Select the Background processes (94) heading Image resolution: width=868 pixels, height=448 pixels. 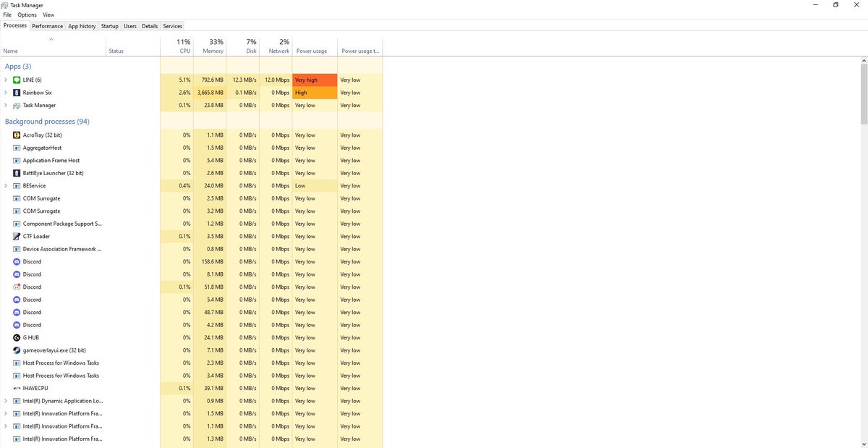point(47,122)
